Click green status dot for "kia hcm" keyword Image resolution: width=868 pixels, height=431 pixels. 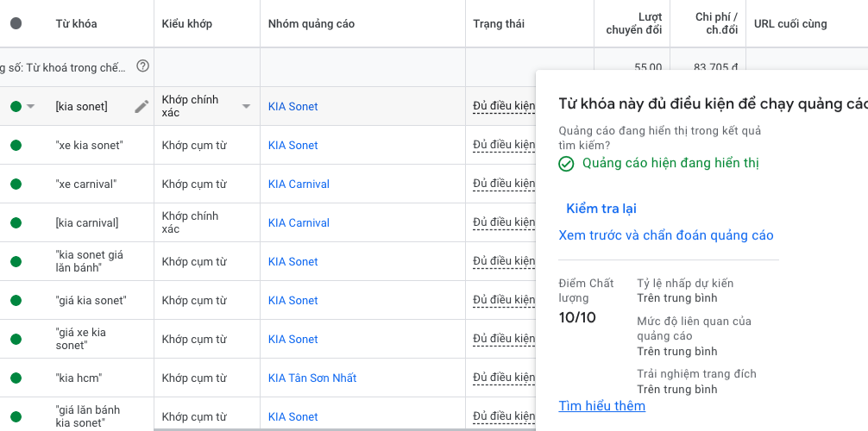pos(16,378)
